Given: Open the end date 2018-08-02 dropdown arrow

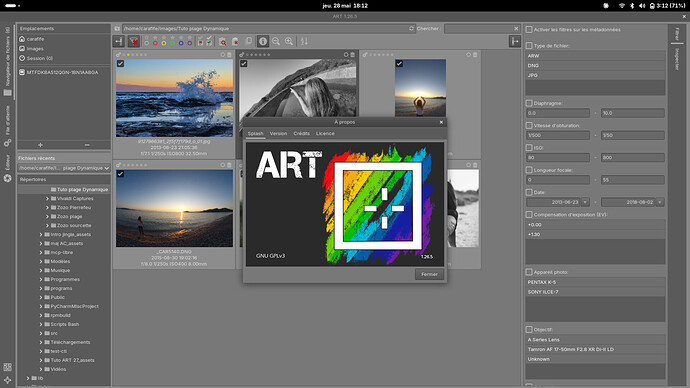Looking at the screenshot, I should [660, 202].
